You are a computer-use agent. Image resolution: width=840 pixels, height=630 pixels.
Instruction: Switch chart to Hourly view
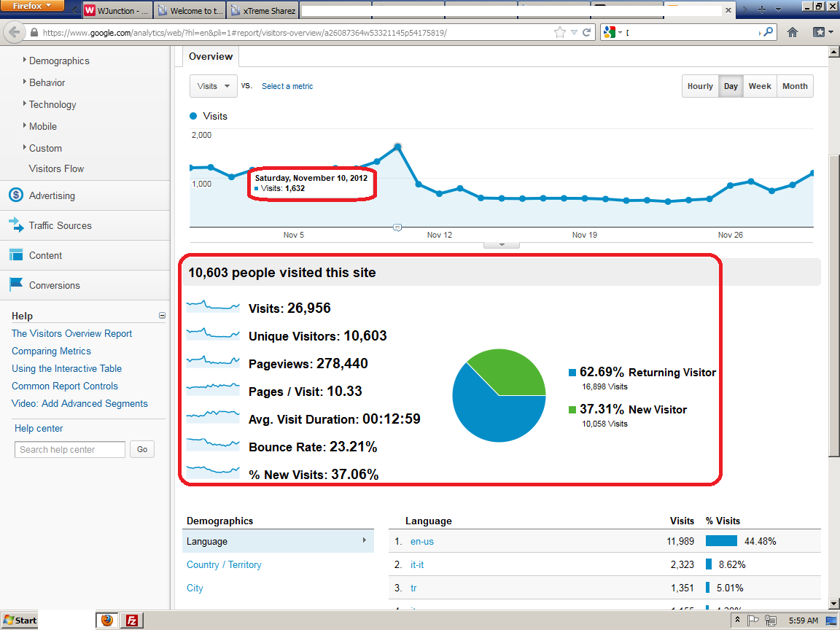pyautogui.click(x=700, y=86)
